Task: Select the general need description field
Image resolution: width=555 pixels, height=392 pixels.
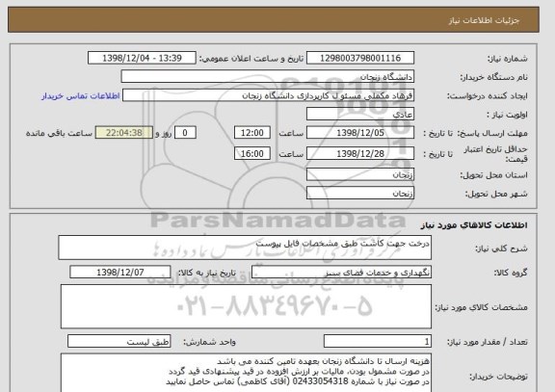Action: coord(245,248)
